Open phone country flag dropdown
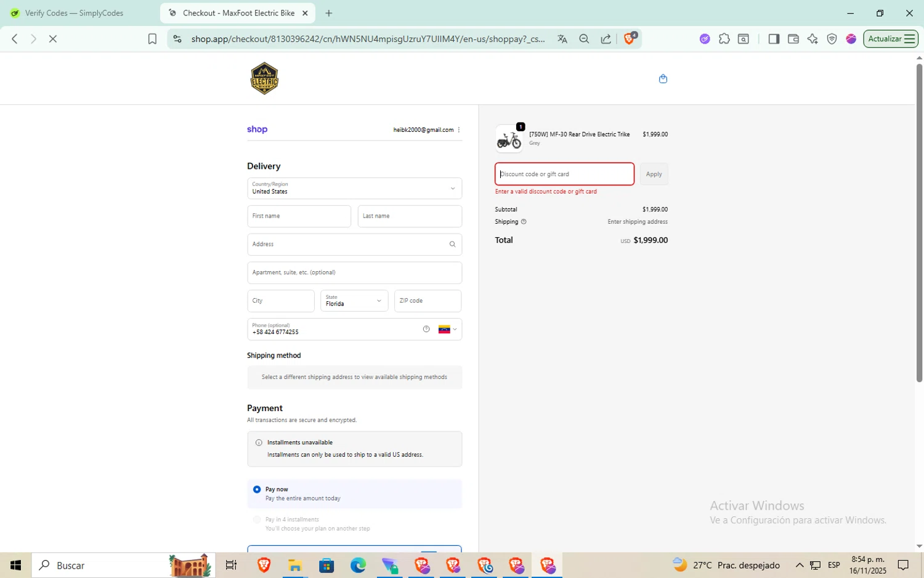Screen dimensions: 924x578 (448, 329)
